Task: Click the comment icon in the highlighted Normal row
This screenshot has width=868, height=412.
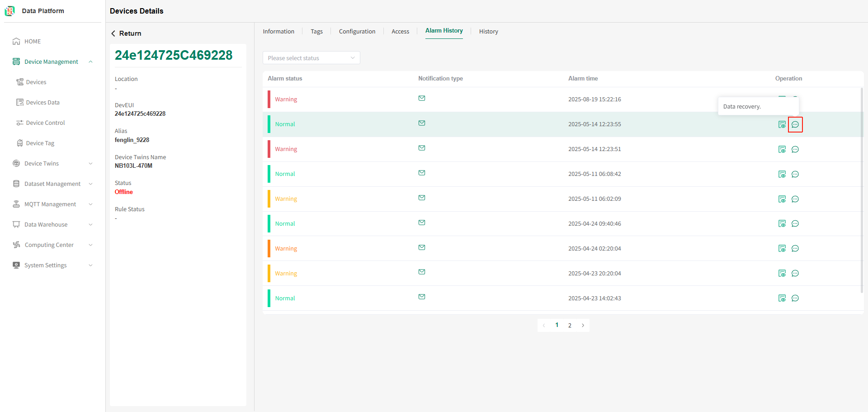Action: (795, 124)
